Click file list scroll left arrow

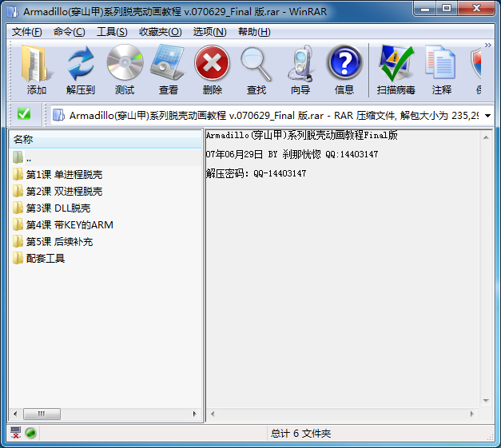coord(15,414)
